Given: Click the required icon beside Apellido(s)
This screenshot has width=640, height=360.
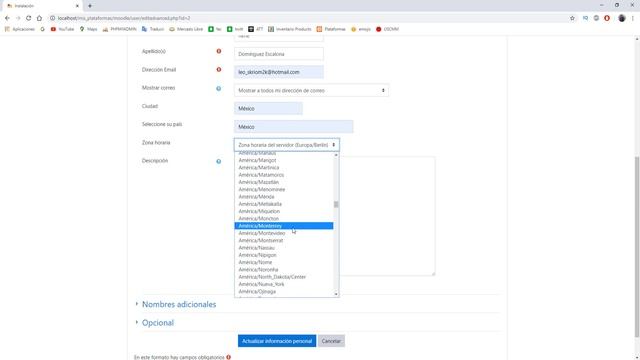Looking at the screenshot, I should click(219, 51).
